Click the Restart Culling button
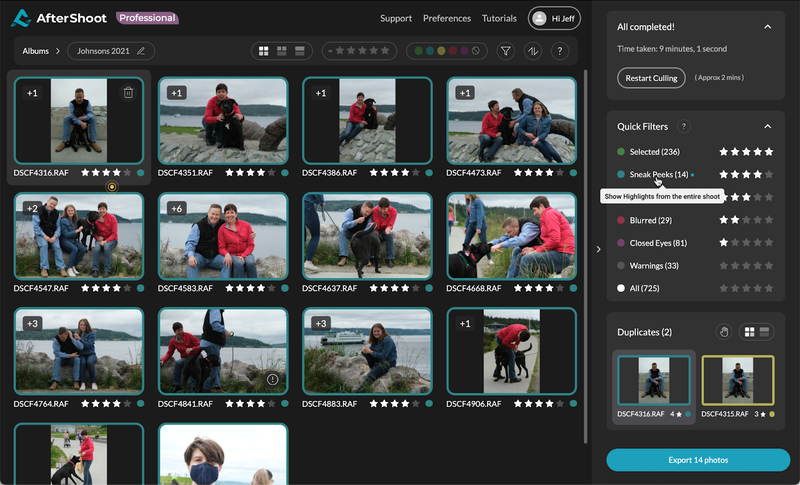The image size is (800, 485). click(x=651, y=77)
